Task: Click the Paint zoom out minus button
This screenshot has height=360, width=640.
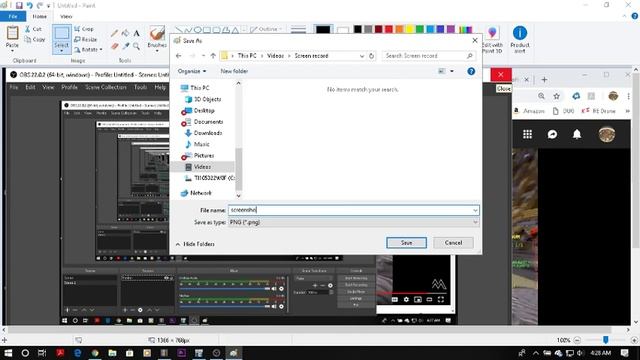Action: 577,340
